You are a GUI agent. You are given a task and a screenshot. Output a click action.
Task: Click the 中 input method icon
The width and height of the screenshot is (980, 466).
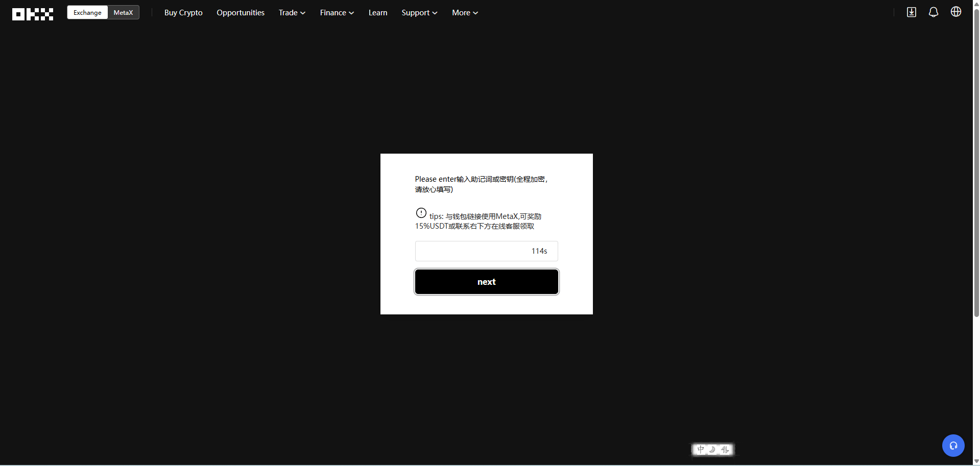(x=701, y=449)
